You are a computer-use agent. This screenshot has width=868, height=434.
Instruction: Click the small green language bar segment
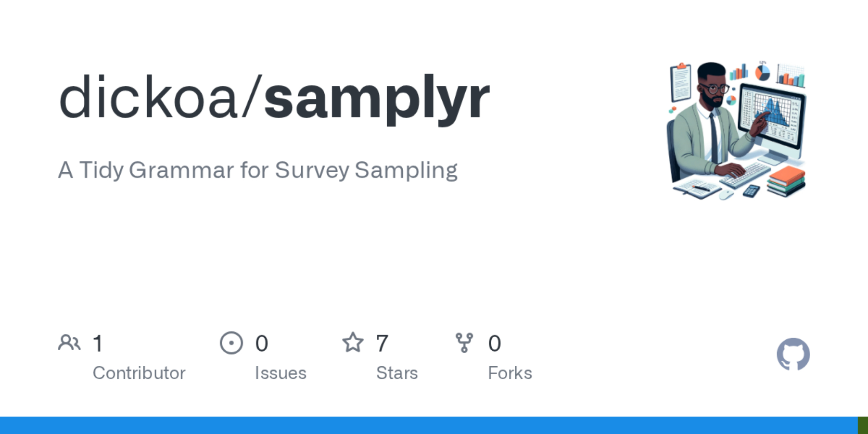pos(863,425)
